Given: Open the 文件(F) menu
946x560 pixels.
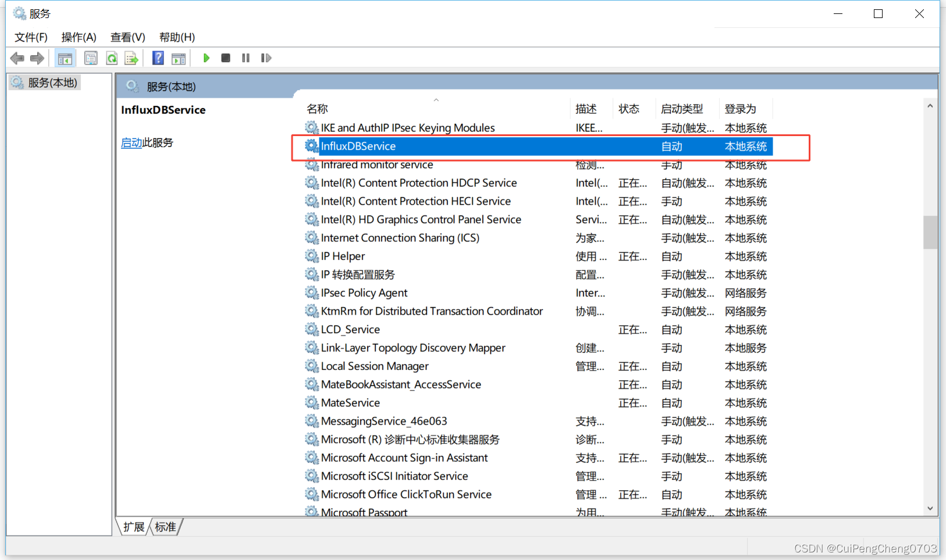Looking at the screenshot, I should pos(31,37).
